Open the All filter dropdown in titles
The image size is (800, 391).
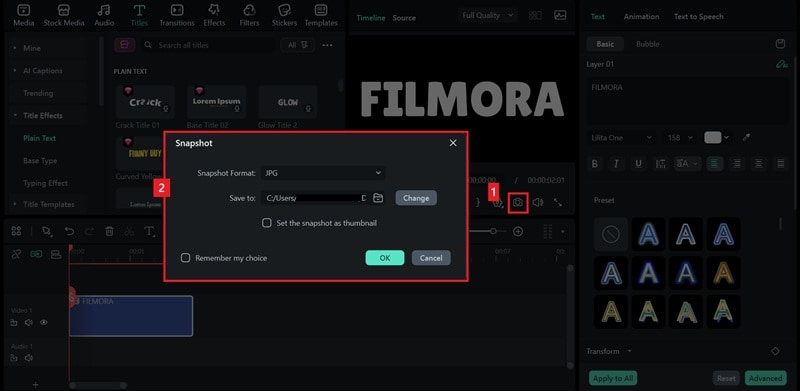297,45
